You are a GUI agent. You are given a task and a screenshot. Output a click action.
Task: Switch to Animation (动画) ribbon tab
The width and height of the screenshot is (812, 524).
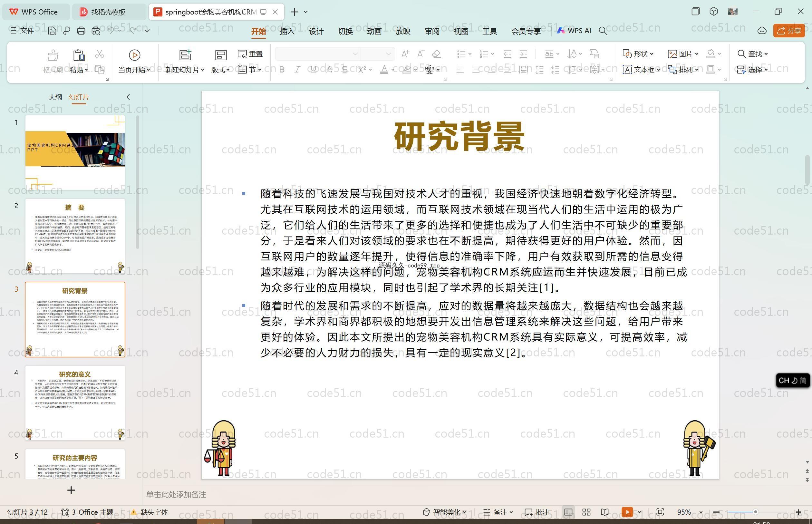coord(374,31)
